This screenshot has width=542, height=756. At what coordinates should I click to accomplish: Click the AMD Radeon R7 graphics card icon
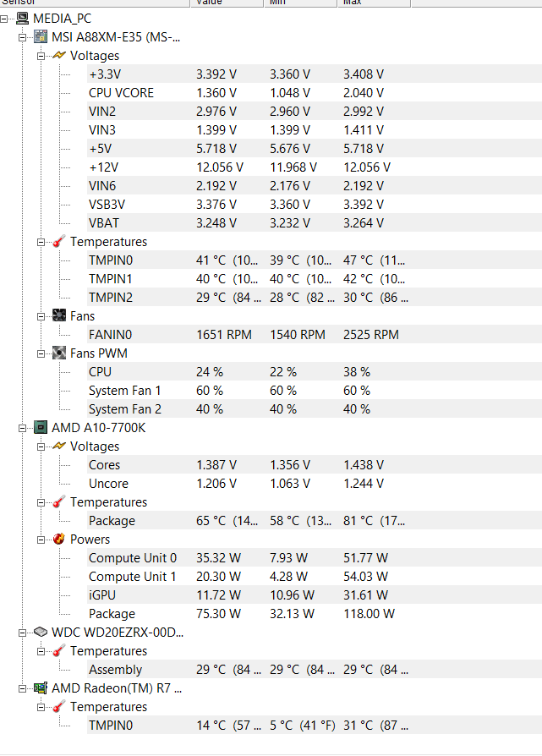pos(41,688)
